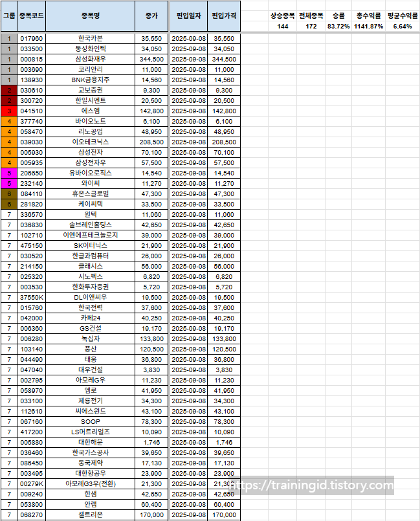The image size is (420, 521).
Task: Select the 안랩 stock name cell
Action: coord(91,504)
